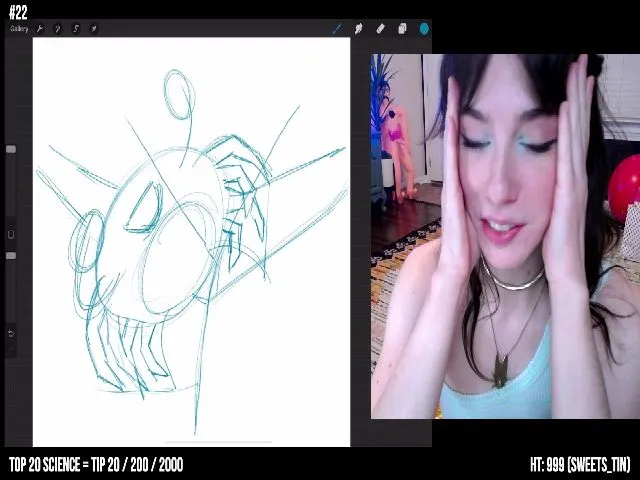Screen dimensions: 640x480
Task: Click the #22 rank label
Action: pos(18,13)
